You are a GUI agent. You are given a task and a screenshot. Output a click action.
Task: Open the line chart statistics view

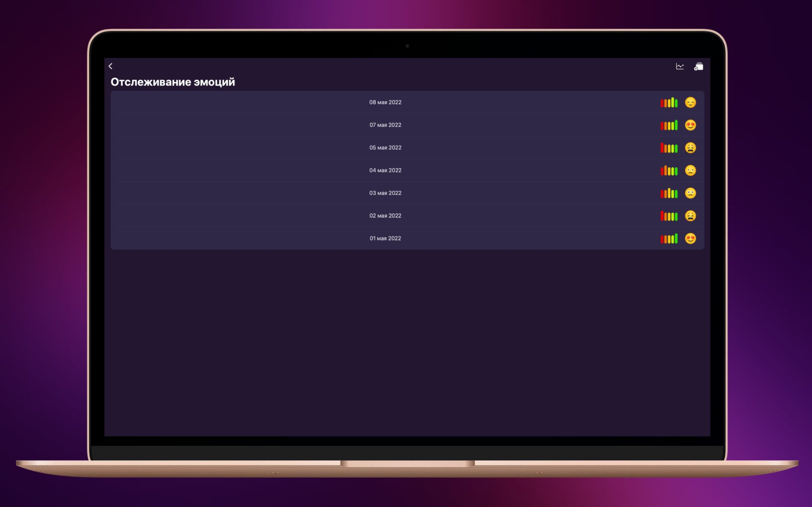(679, 67)
